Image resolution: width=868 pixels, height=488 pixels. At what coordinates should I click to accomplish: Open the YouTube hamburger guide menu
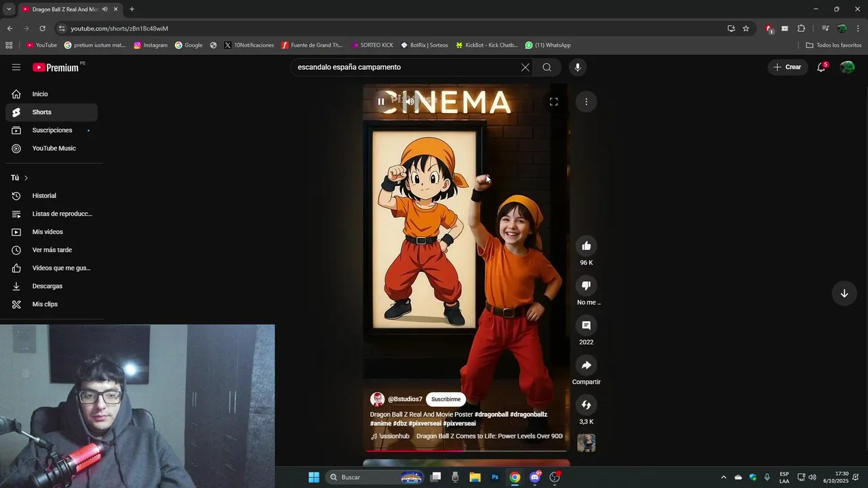click(x=16, y=67)
